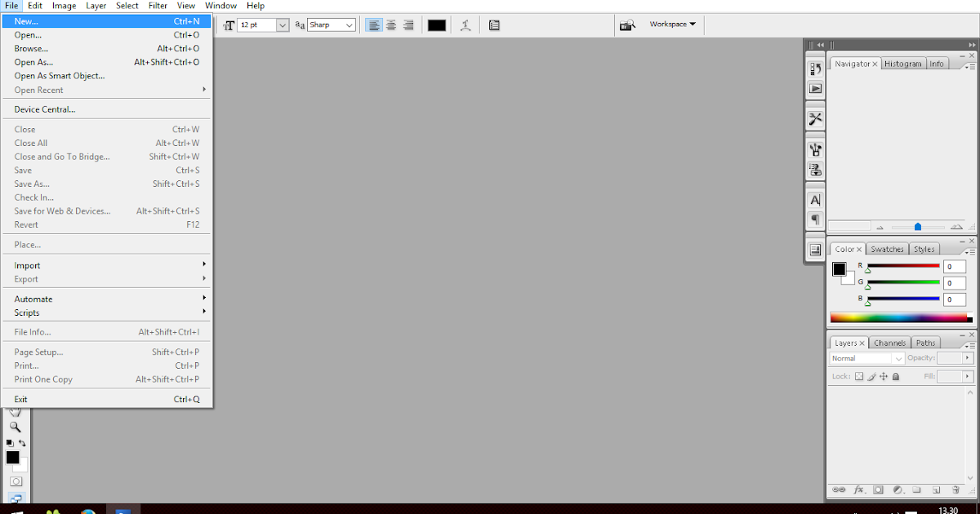The image size is (980, 514).
Task: Toggle right align text
Action: [x=408, y=25]
